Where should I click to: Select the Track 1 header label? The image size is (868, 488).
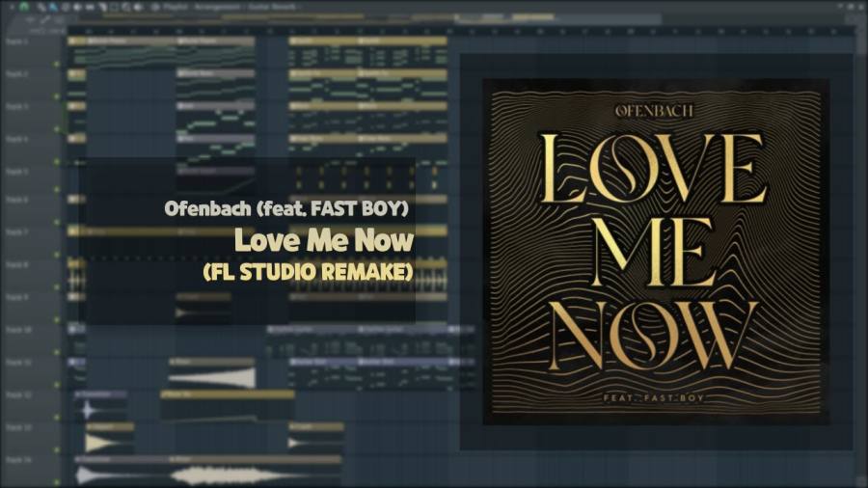tap(16, 41)
